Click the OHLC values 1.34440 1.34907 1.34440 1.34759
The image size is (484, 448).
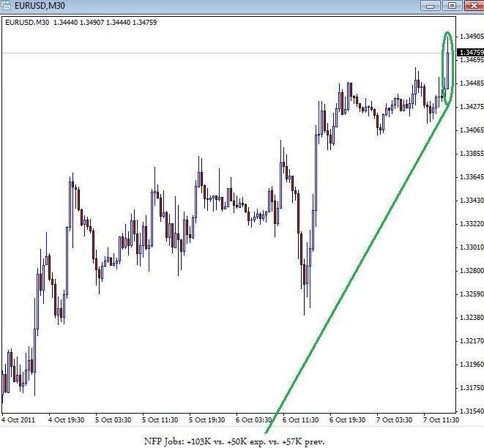(x=105, y=23)
